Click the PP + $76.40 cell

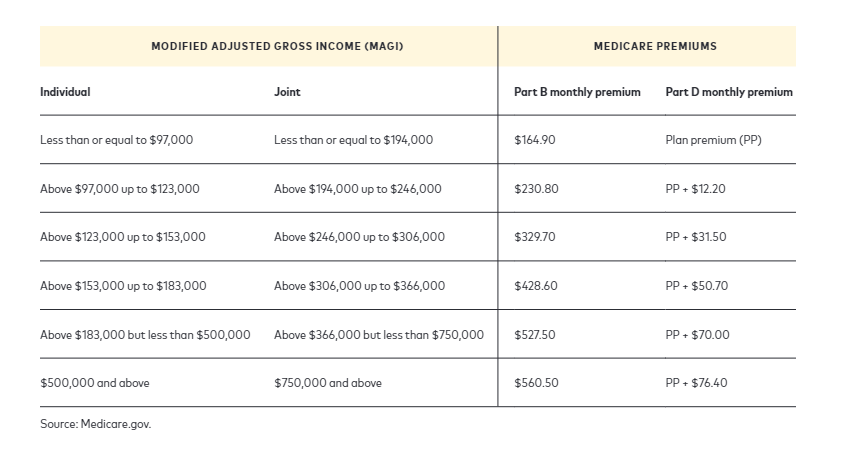pos(696,383)
